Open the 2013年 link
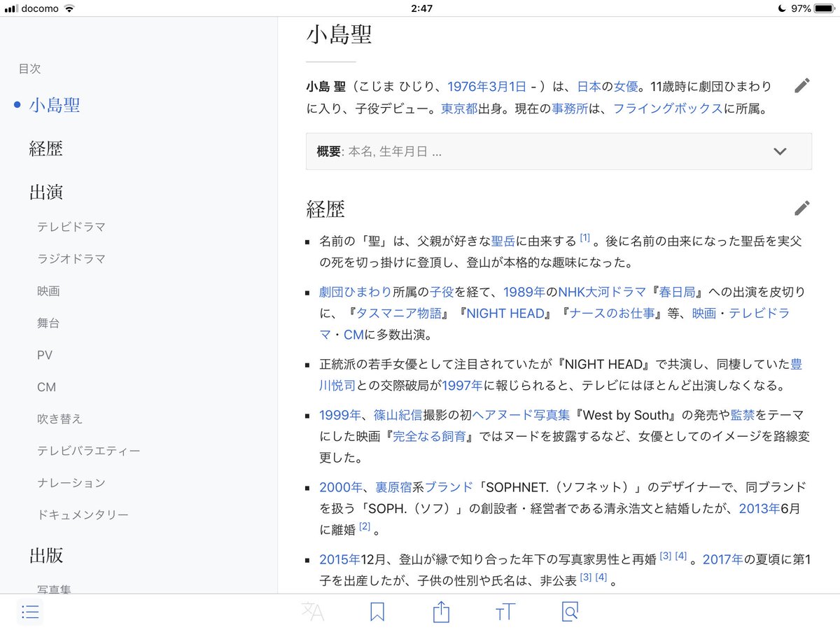The width and height of the screenshot is (840, 630). [x=759, y=509]
